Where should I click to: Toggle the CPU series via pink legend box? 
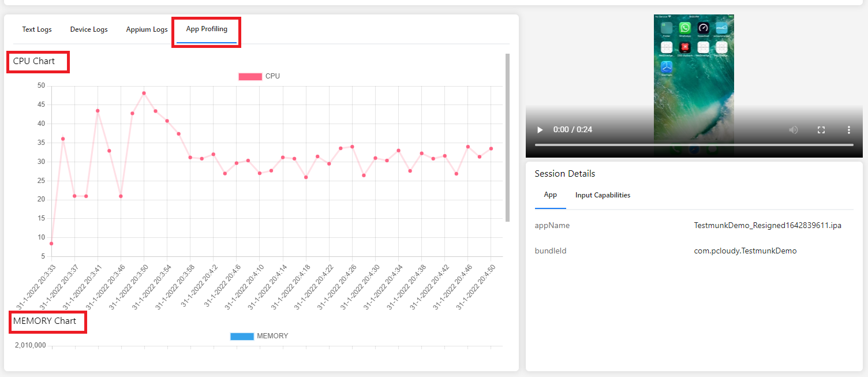[250, 76]
